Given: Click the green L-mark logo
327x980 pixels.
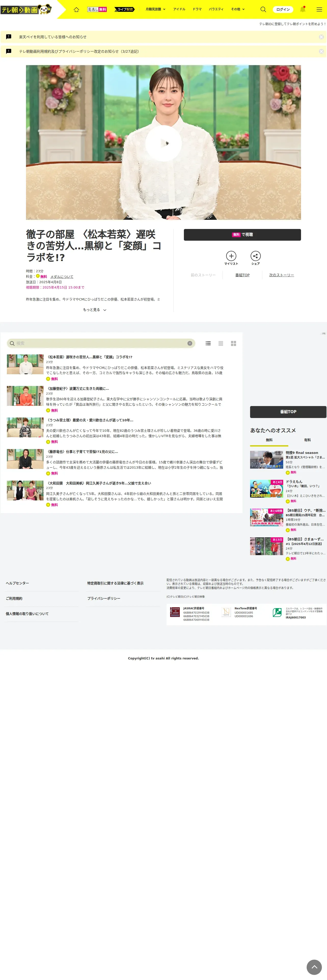Looking at the screenshot, I should 277,612.
